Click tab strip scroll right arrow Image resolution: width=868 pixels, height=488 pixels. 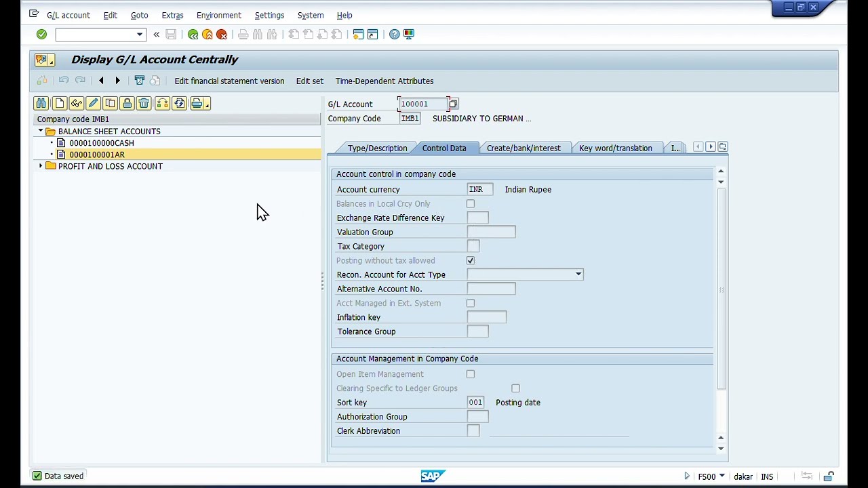tap(711, 147)
